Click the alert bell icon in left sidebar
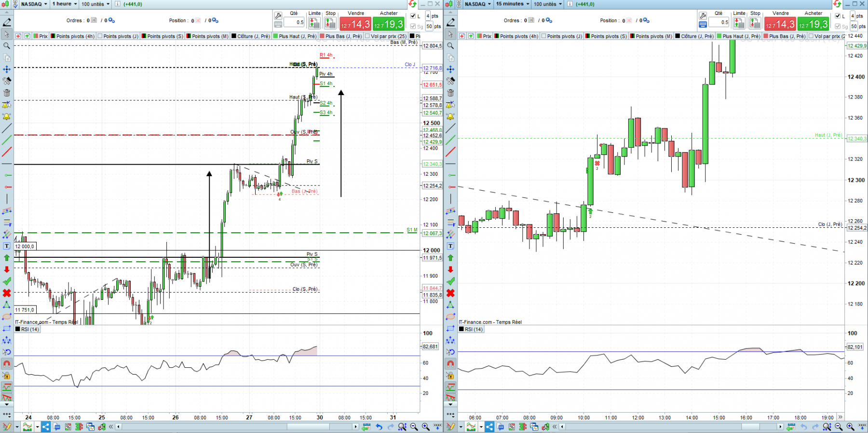 pos(7,117)
